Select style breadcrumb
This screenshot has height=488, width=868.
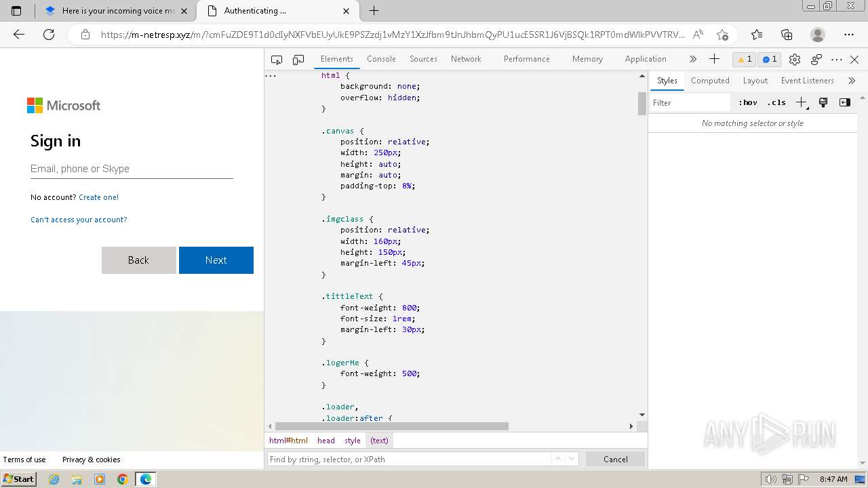tap(353, 441)
